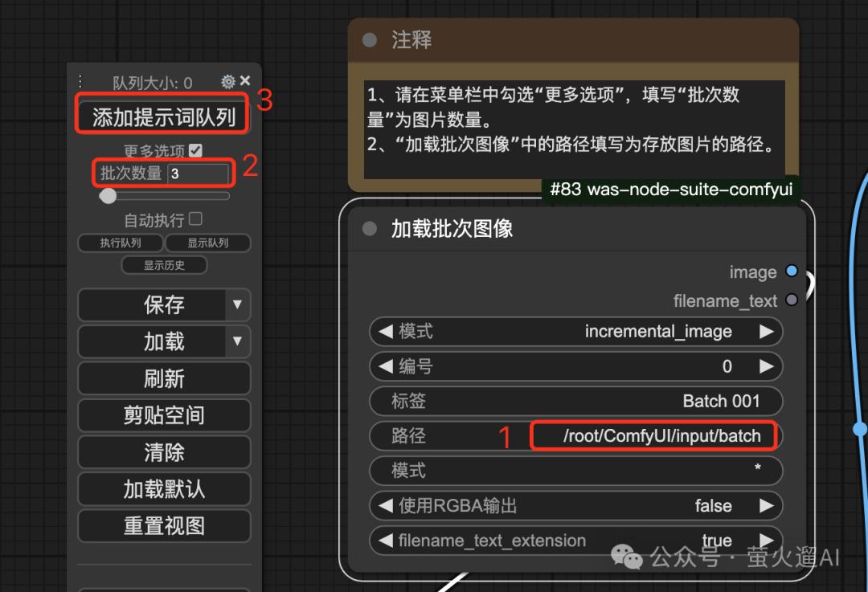
Task: Click 添加提示词队列 button
Action: pyautogui.click(x=164, y=117)
